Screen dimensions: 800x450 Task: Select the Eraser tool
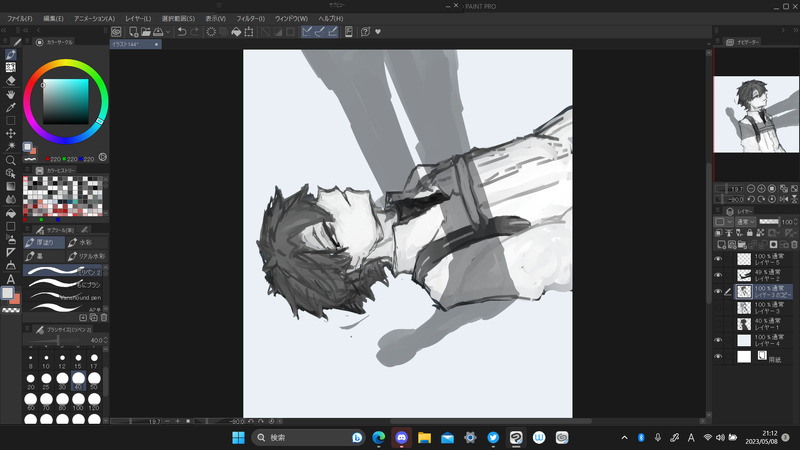[x=10, y=81]
